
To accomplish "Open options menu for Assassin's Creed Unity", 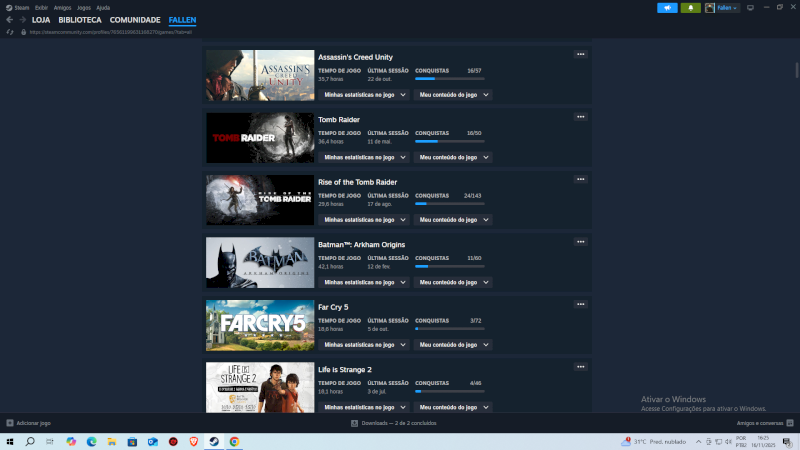I will tap(581, 54).
